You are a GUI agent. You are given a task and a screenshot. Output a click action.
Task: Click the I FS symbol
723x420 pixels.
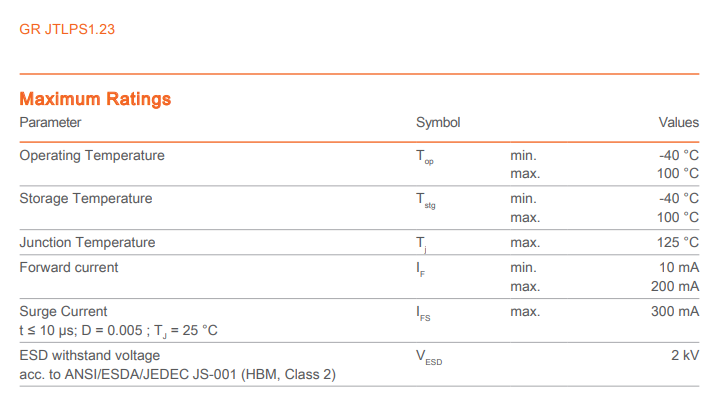[425, 314]
